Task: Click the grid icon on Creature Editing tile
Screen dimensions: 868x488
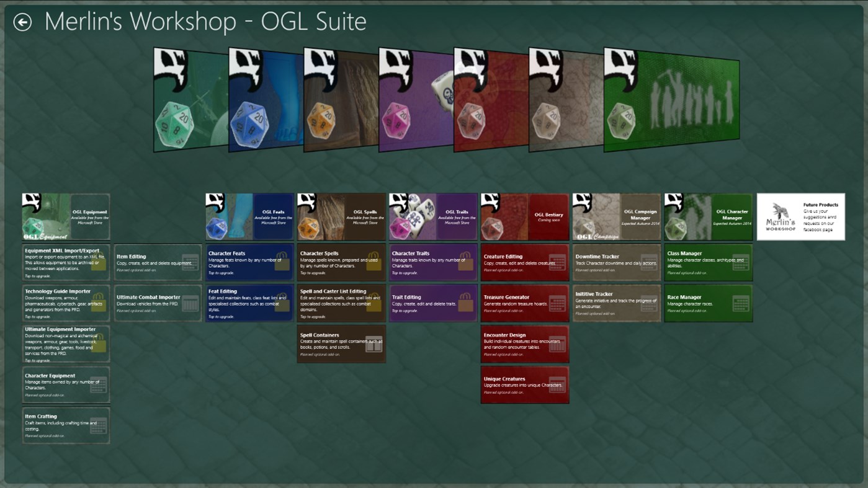Action: (x=558, y=263)
